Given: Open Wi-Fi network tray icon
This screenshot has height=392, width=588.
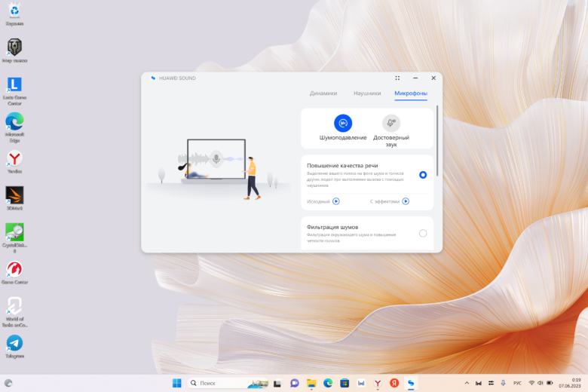Looking at the screenshot, I should [531, 383].
